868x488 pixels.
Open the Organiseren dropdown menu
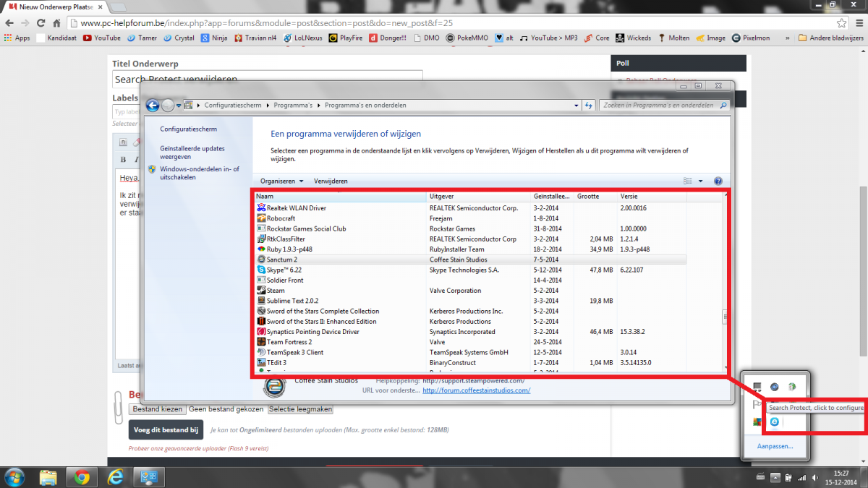click(x=281, y=181)
